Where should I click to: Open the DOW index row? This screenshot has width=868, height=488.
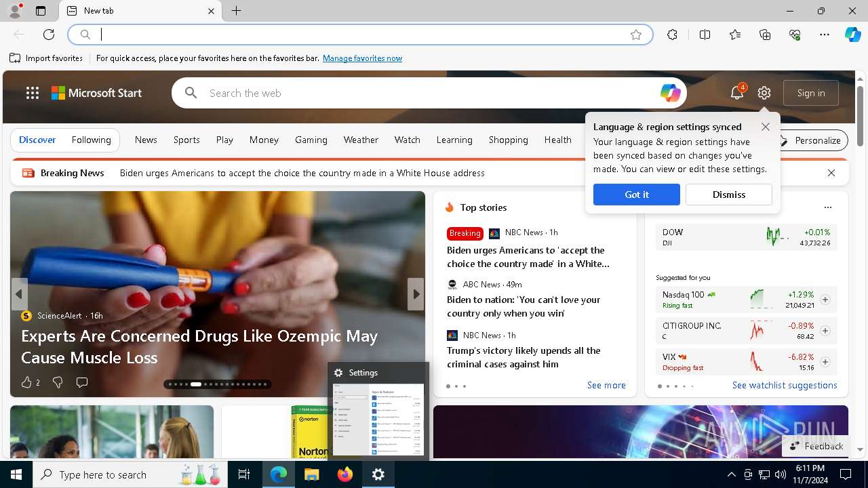pyautogui.click(x=746, y=237)
